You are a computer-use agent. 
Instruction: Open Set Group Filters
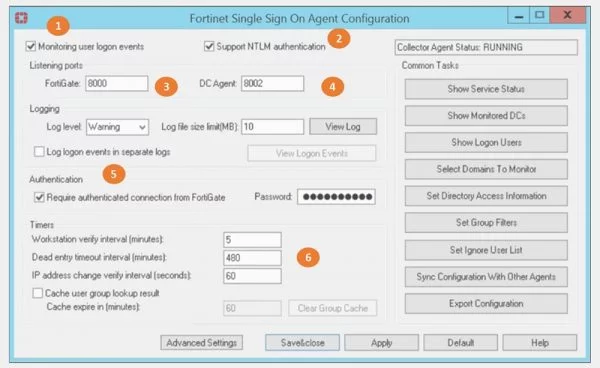tap(486, 223)
